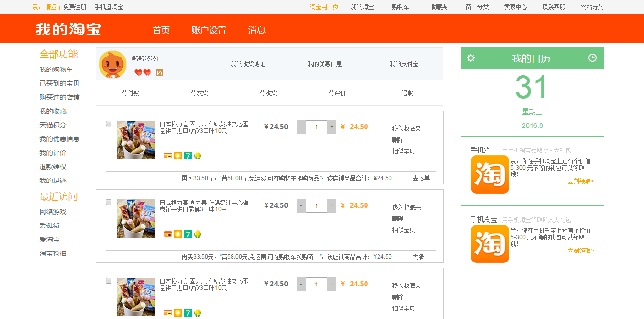Open 收藏夹 in top navigation bar
Image resolution: width=644 pixels, height=319 pixels.
[439, 7]
